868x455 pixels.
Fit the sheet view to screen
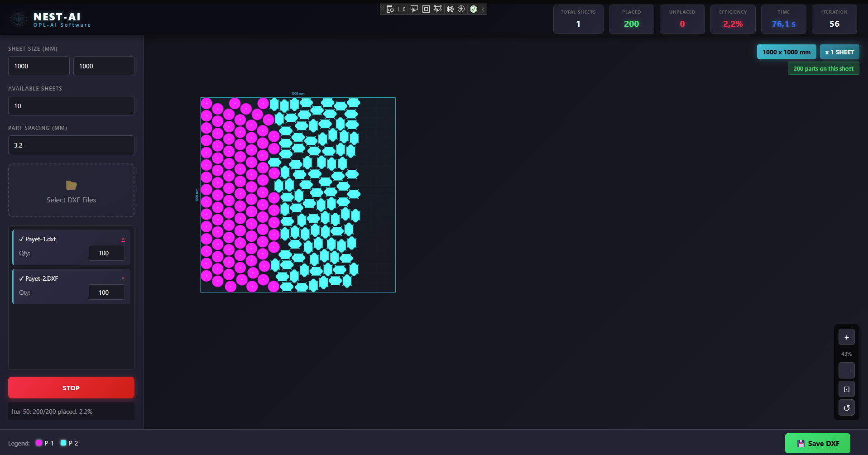coord(846,389)
